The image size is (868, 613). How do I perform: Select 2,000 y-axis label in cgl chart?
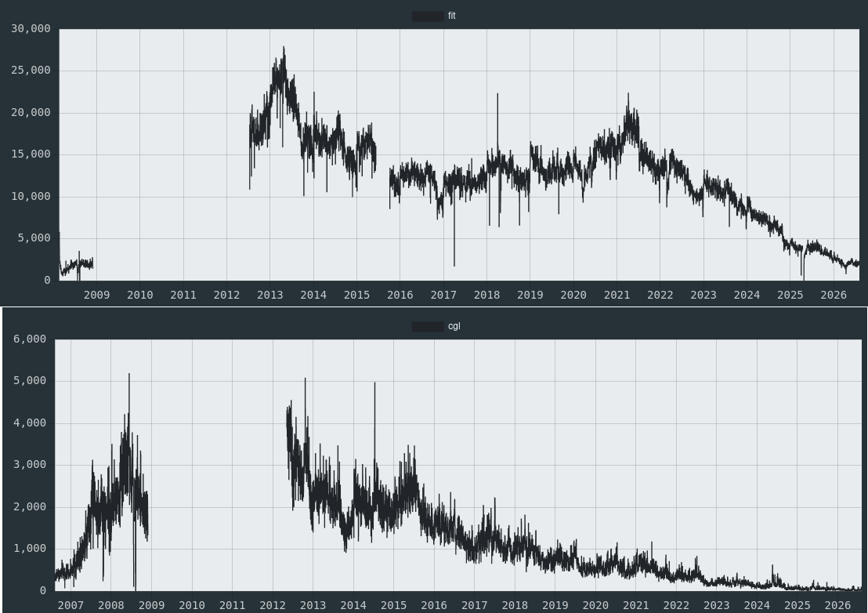coord(30,507)
